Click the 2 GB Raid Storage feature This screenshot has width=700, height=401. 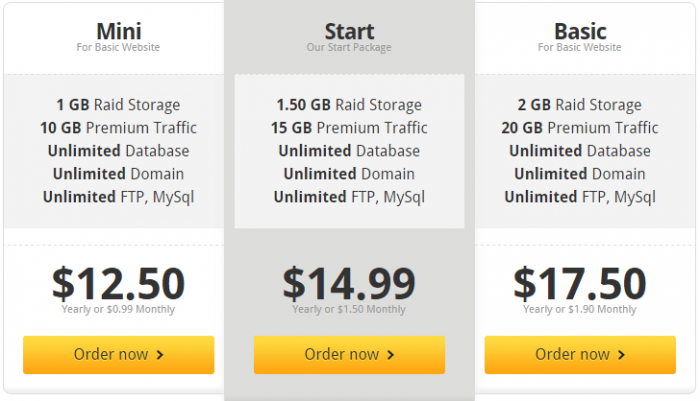coord(580,105)
